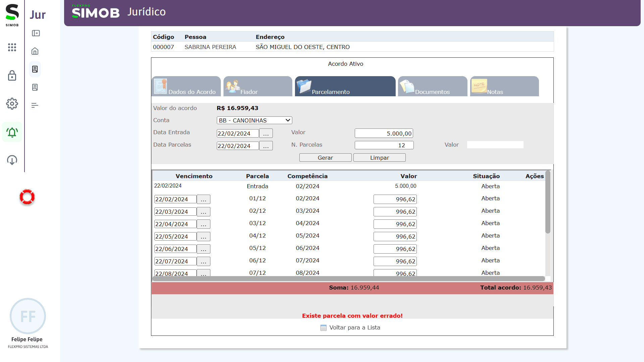Select the Fiador tab

pos(258,87)
